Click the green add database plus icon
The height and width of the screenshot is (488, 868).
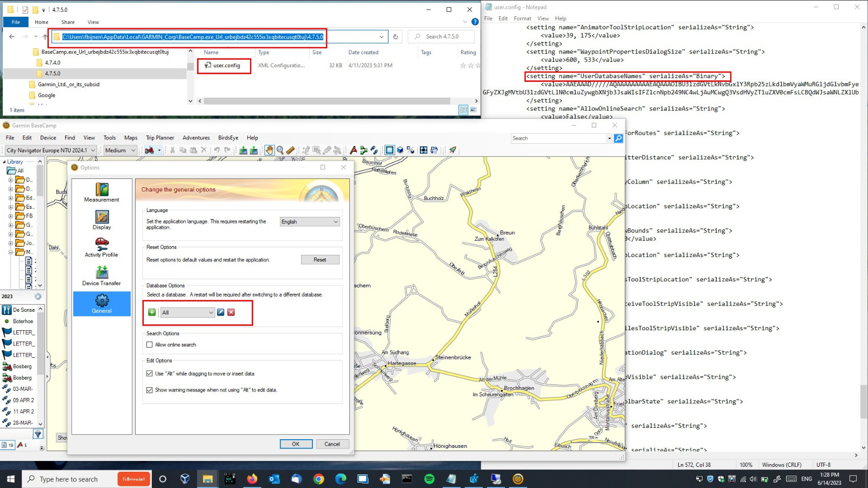152,312
